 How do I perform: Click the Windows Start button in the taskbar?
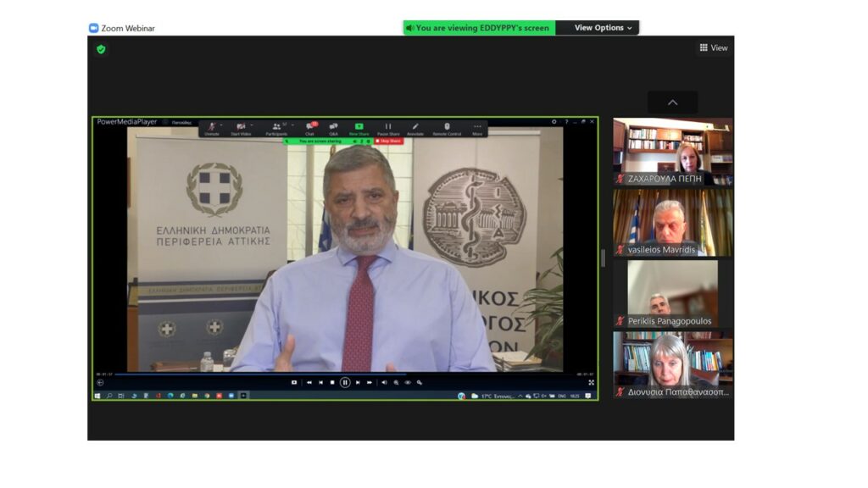[97, 396]
